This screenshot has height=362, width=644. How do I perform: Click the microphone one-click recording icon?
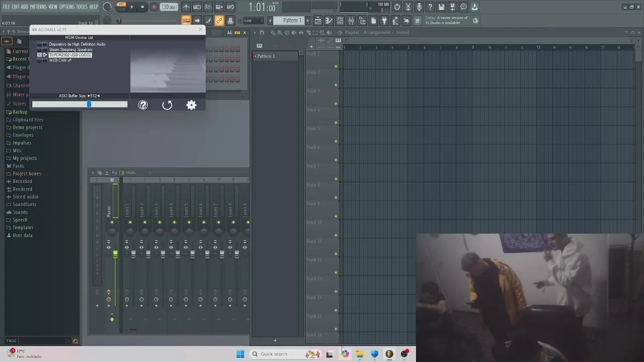point(419,7)
